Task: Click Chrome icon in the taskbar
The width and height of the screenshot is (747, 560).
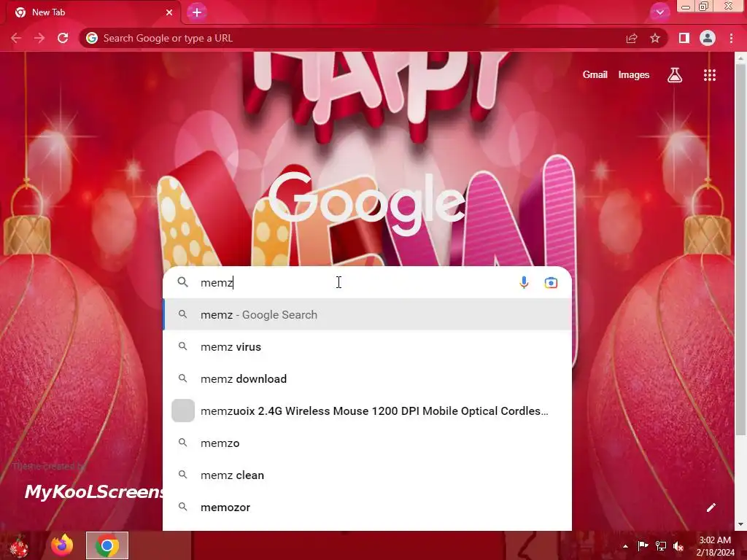Action: (x=107, y=545)
